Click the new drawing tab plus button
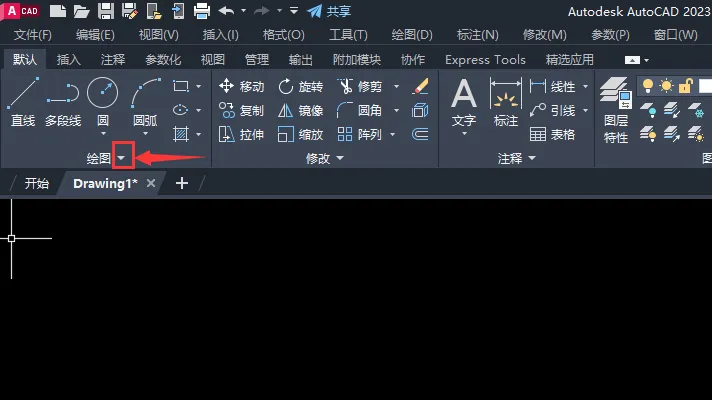The width and height of the screenshot is (712, 400). click(x=182, y=183)
